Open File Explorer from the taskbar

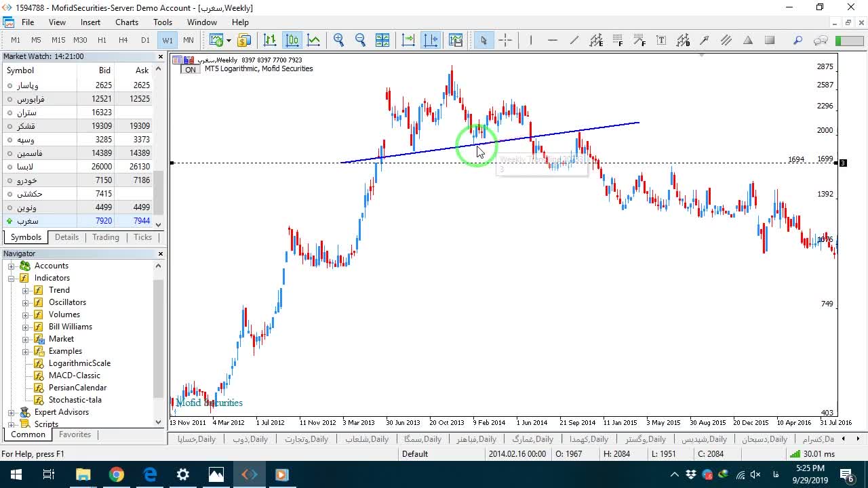tap(83, 474)
